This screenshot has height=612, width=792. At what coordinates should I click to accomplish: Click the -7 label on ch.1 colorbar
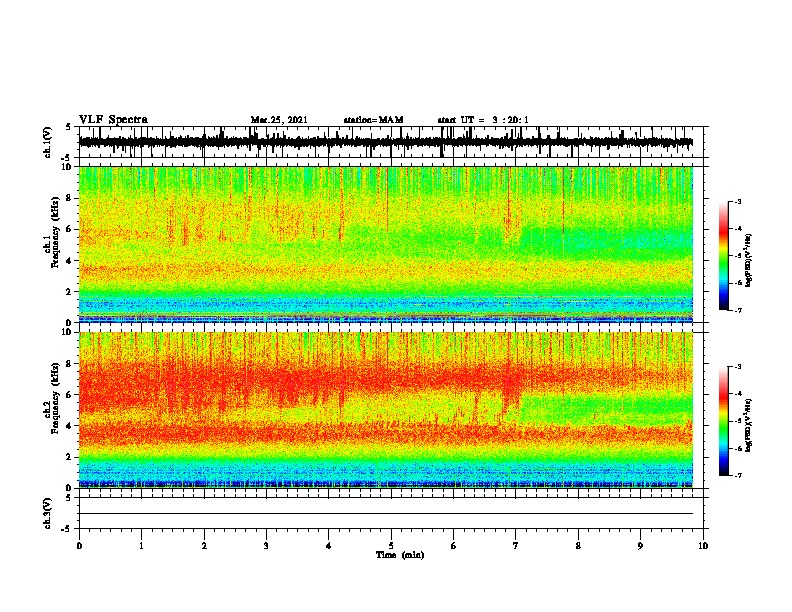pos(738,310)
